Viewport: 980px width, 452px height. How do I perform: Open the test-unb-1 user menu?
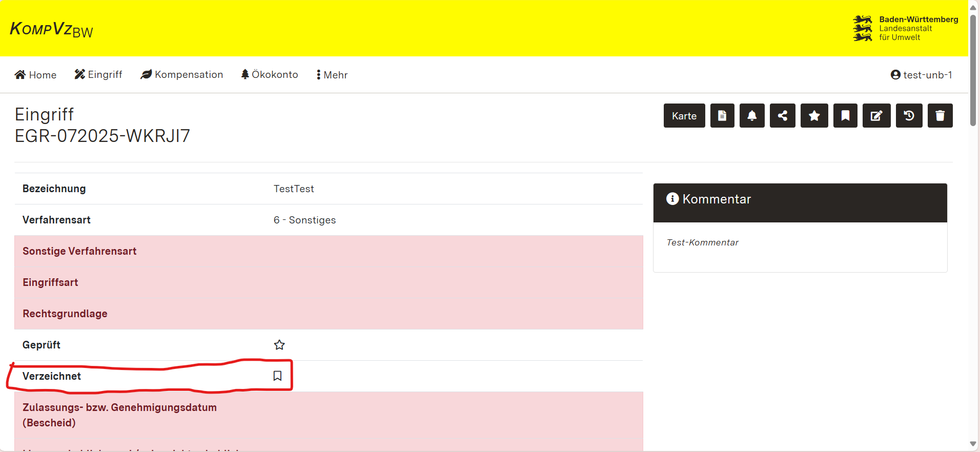(921, 75)
